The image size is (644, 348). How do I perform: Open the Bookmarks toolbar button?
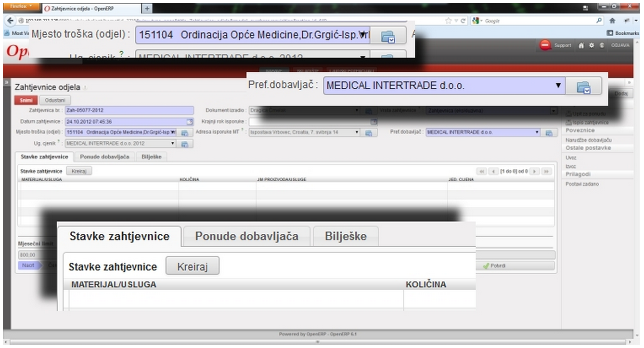pyautogui.click(x=623, y=33)
